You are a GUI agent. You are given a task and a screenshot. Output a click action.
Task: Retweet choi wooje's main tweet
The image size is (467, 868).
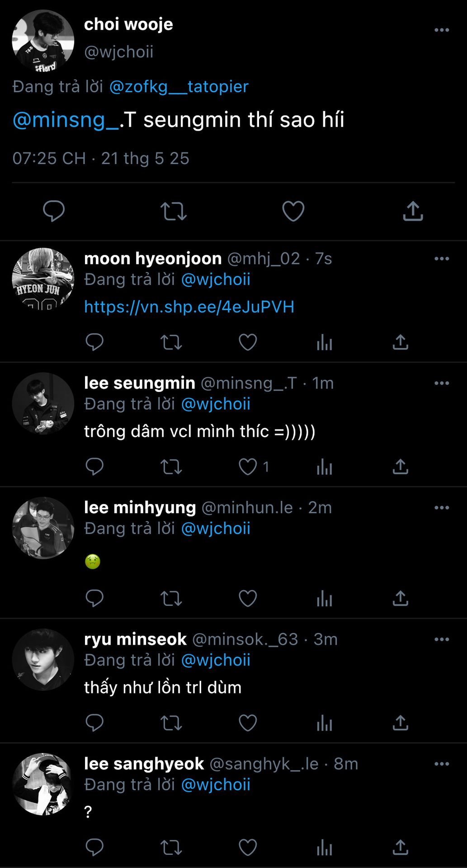[x=174, y=211]
